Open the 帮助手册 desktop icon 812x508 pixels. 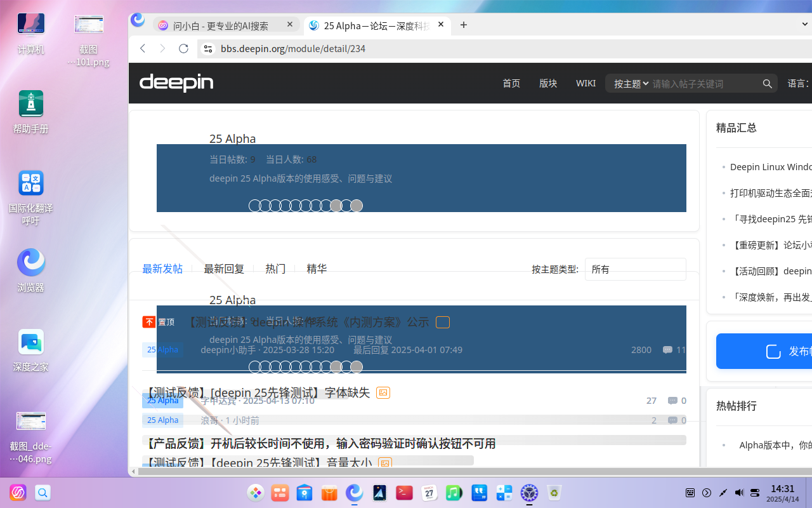click(31, 112)
